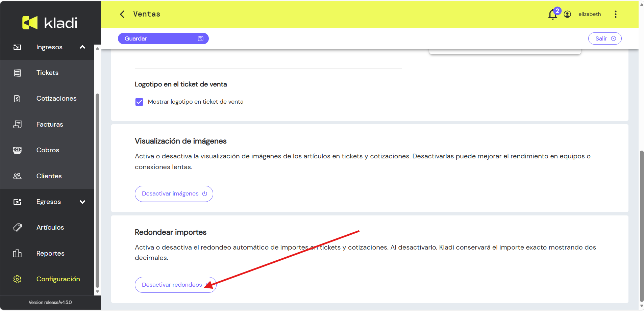644x311 pixels.
Task: Open Tickets in the sidebar
Action: pos(47,73)
